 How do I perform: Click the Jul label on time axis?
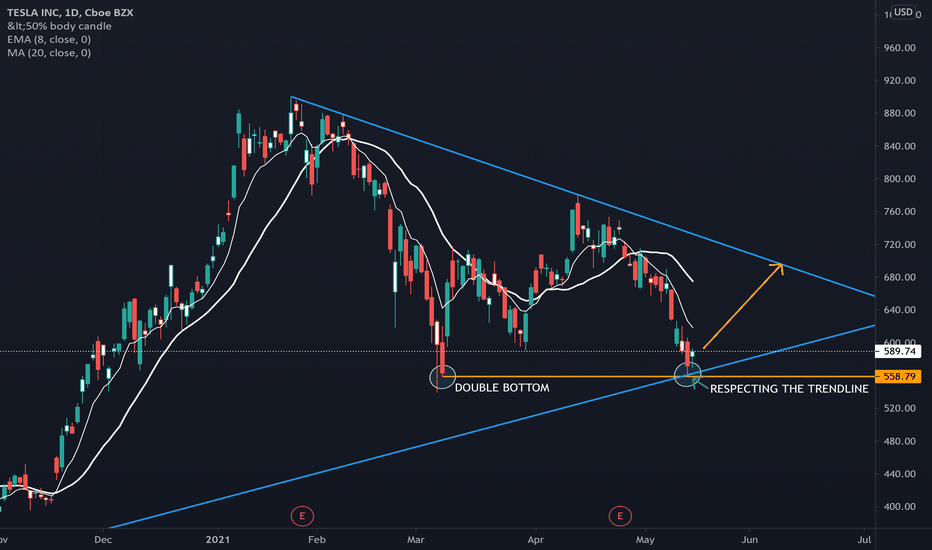point(864,540)
